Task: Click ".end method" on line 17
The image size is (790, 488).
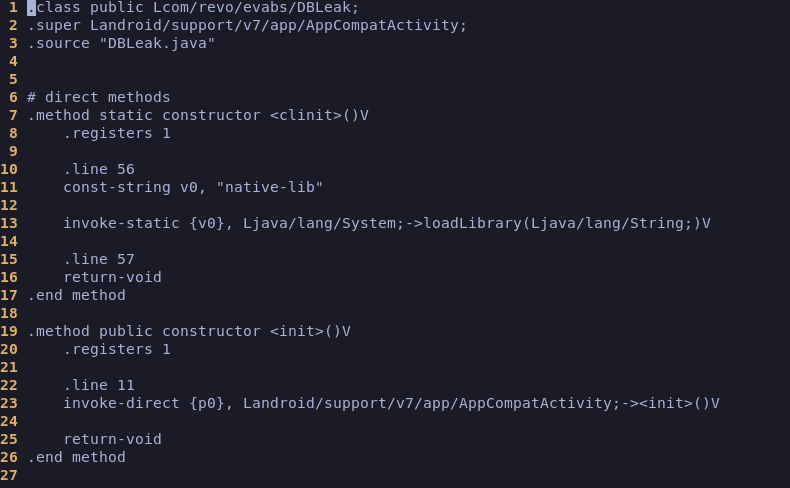Action: (x=76, y=295)
